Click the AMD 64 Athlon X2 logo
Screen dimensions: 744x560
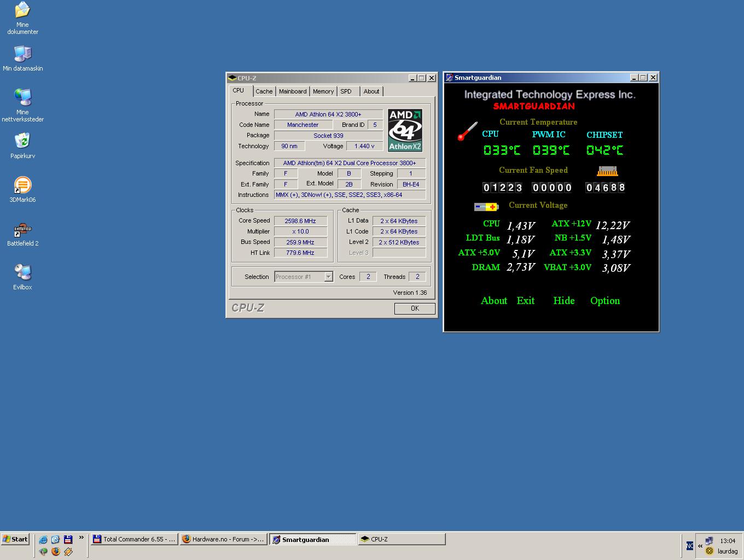[405, 130]
